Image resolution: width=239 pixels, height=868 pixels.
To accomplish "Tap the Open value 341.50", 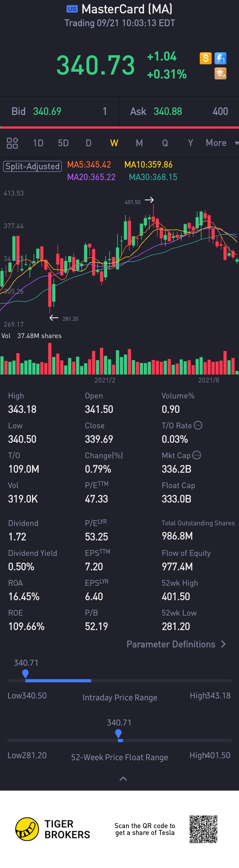I will pos(99,409).
